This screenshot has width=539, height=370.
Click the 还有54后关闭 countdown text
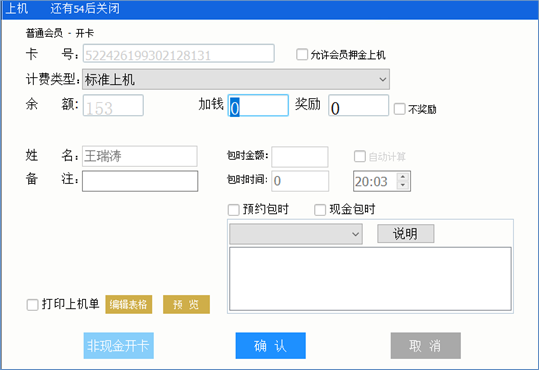(x=85, y=8)
